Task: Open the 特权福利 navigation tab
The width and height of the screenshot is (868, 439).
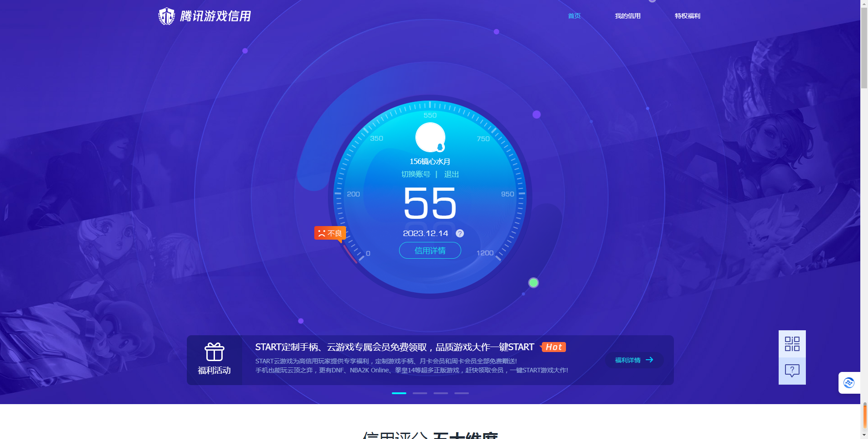Action: pos(688,16)
